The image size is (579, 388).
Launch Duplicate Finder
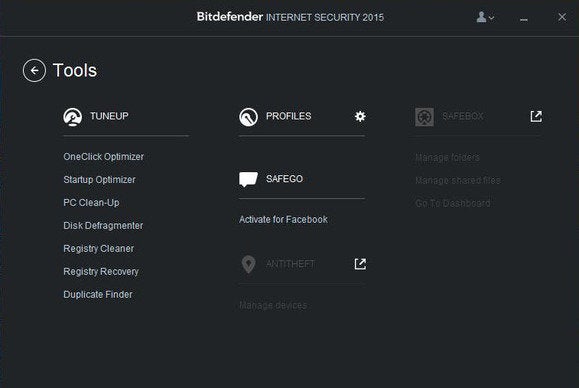coord(98,295)
